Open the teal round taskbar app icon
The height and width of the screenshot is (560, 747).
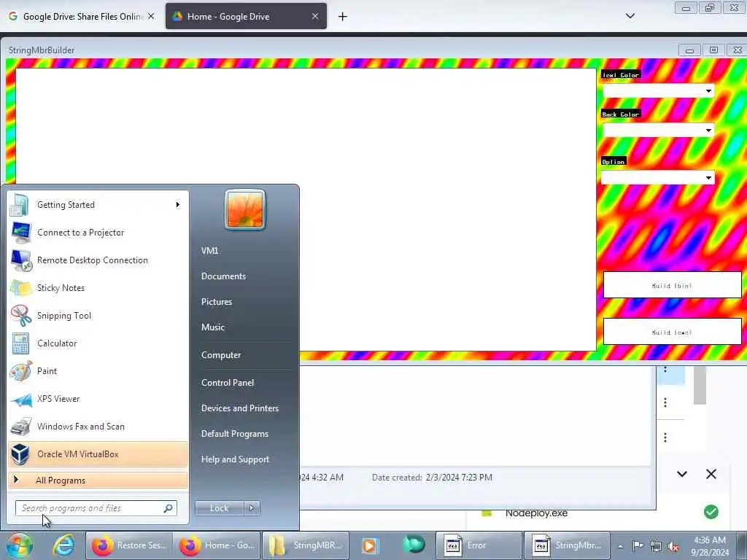[x=414, y=545]
